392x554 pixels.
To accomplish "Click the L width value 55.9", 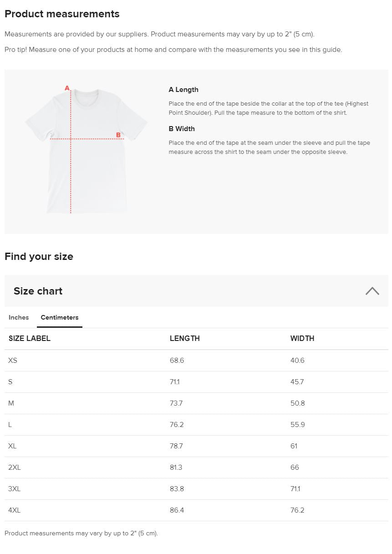I will [x=297, y=424].
